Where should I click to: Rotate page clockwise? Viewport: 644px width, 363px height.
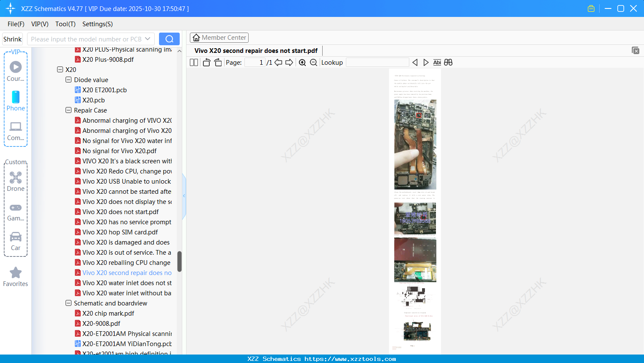218,63
